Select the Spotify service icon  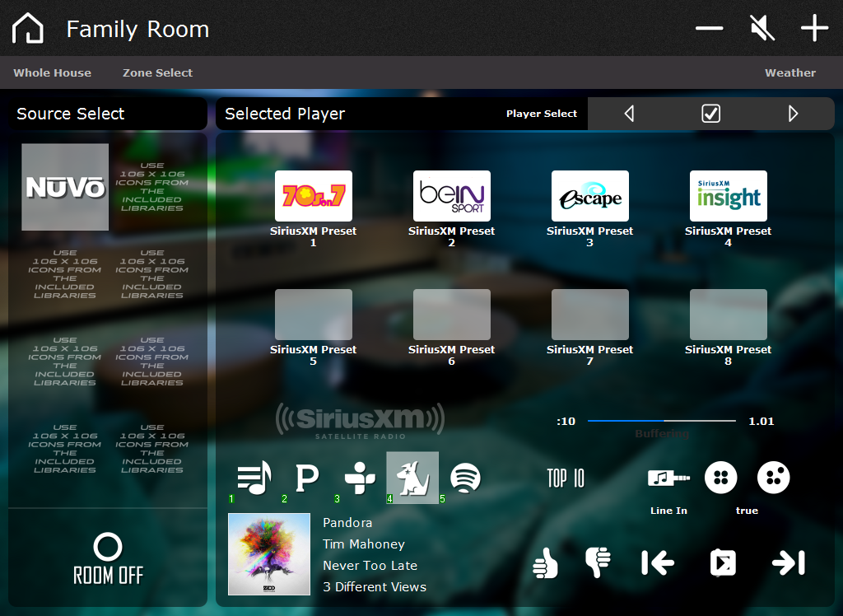[x=465, y=478]
